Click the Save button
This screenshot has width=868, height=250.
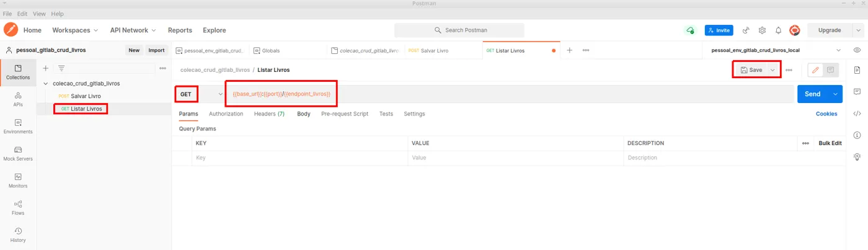click(x=751, y=70)
